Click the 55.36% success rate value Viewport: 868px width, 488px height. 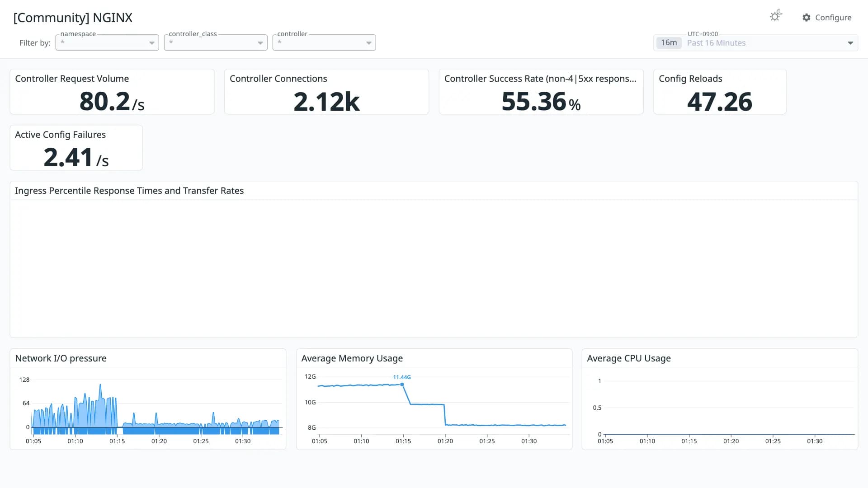541,101
